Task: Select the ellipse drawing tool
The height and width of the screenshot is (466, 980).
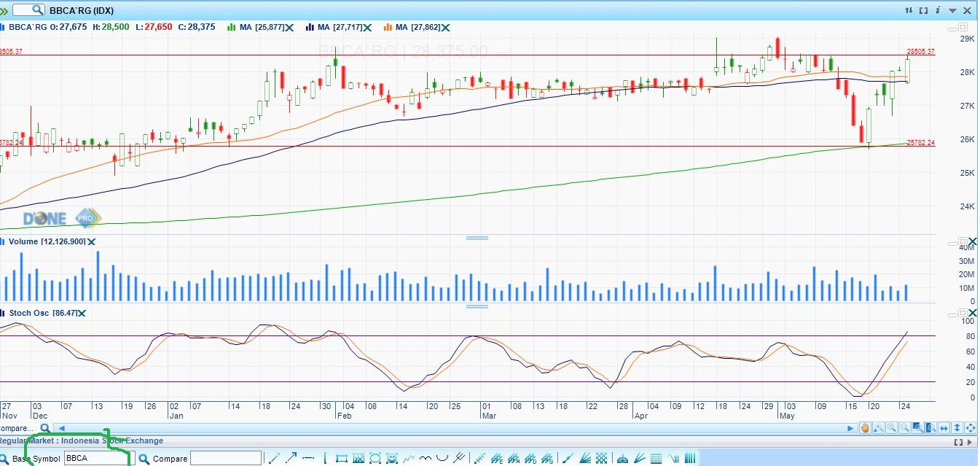Action: pos(375,458)
